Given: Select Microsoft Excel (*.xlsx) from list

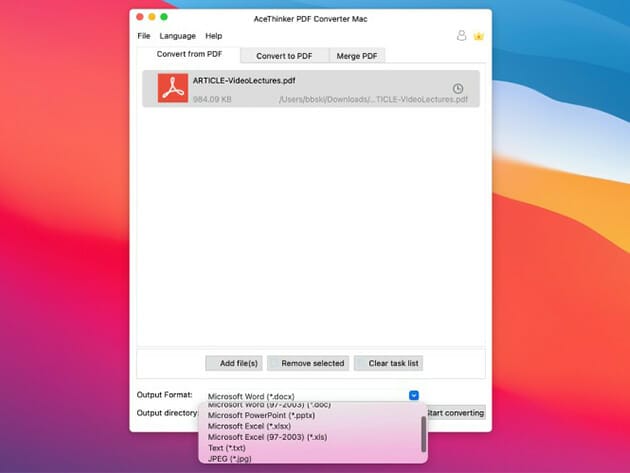Looking at the screenshot, I should (x=251, y=426).
